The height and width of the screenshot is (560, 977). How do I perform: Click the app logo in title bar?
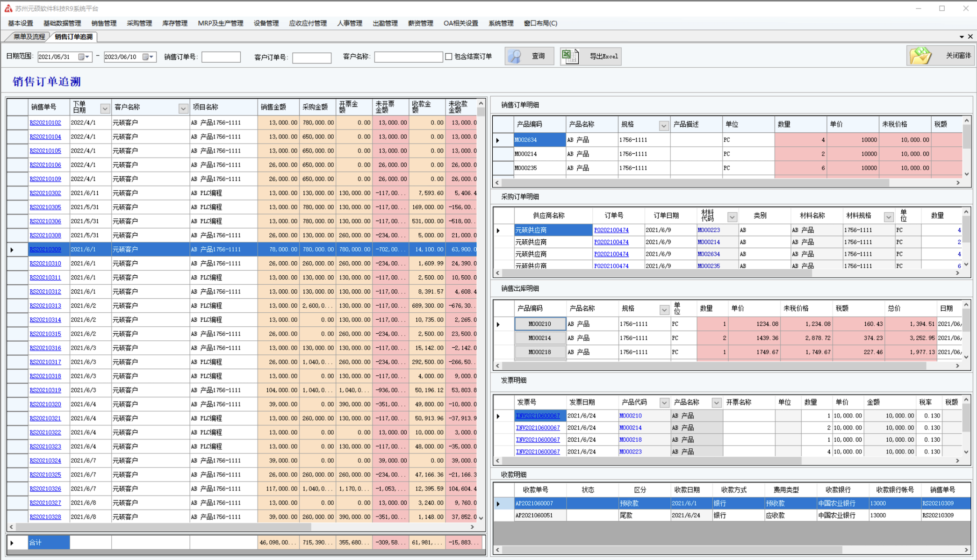point(8,8)
